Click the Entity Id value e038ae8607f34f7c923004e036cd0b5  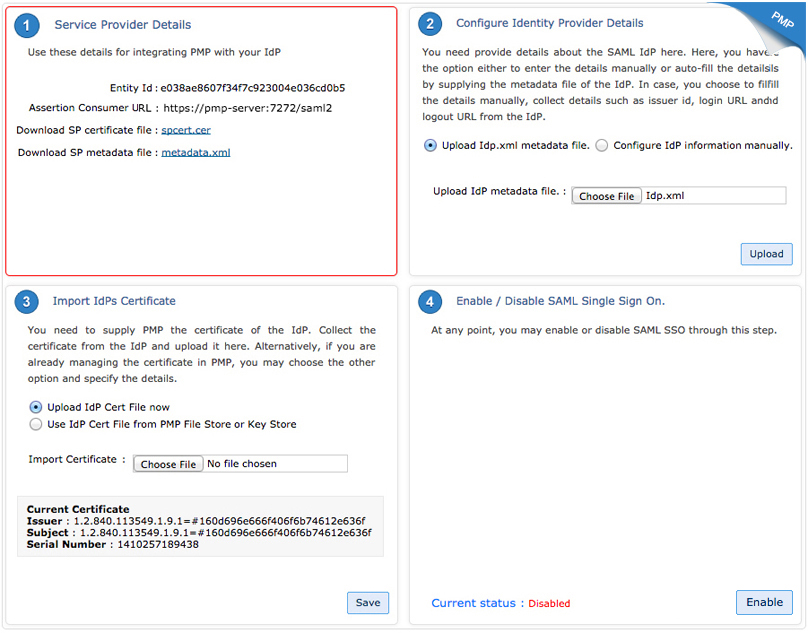point(252,88)
